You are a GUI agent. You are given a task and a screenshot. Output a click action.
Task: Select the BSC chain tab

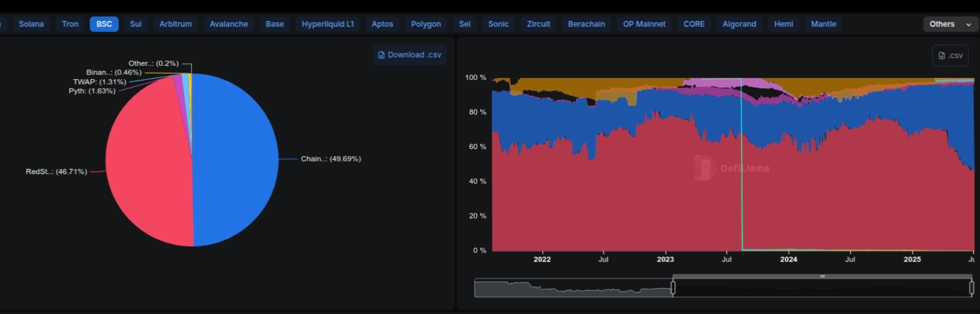tap(104, 24)
